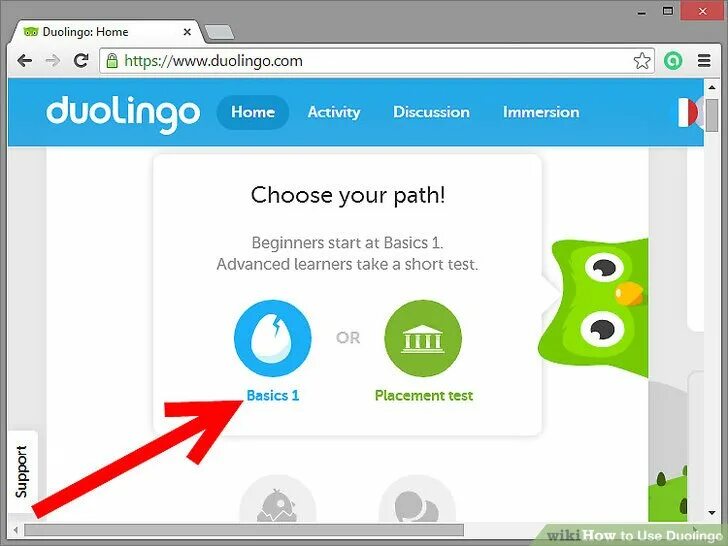Go to the Immersion section
Image resolution: width=728 pixels, height=546 pixels.
(x=541, y=112)
